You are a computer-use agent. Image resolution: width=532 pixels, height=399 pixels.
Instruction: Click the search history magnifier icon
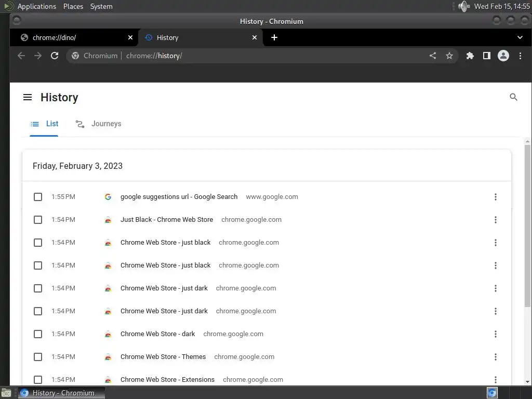tap(513, 97)
